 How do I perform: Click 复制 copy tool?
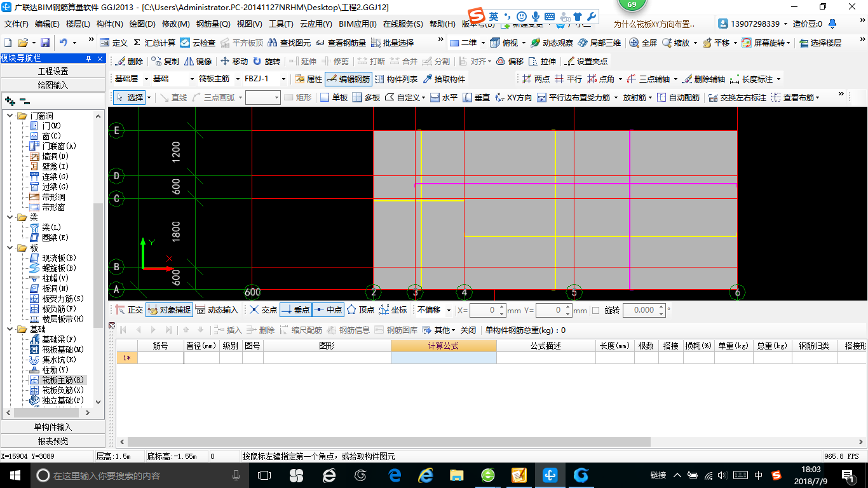pyautogui.click(x=166, y=62)
